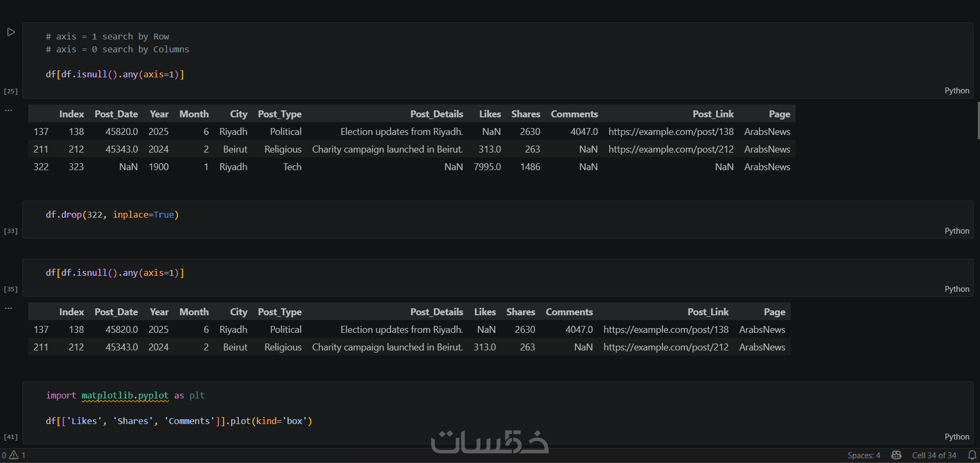The height and width of the screenshot is (463, 980).
Task: Select Beirut city cell in second table
Action: 235,347
